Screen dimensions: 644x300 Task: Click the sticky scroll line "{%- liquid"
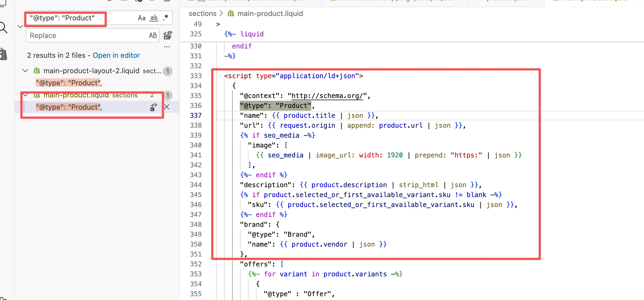point(244,34)
